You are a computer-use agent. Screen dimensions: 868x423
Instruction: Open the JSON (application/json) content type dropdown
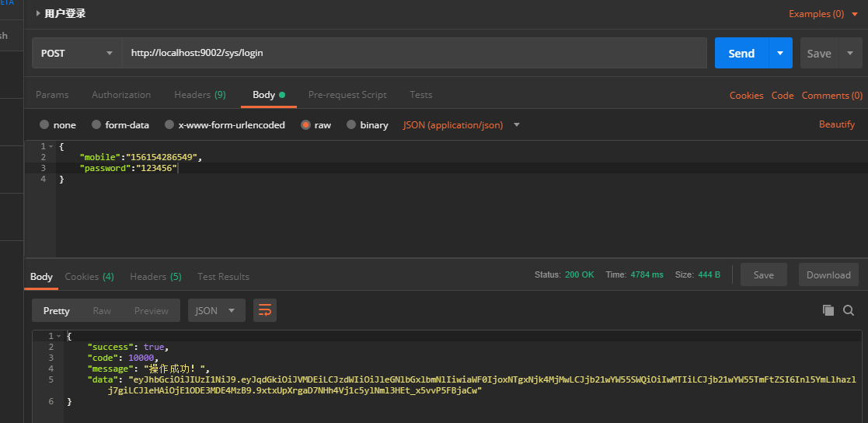[462, 124]
